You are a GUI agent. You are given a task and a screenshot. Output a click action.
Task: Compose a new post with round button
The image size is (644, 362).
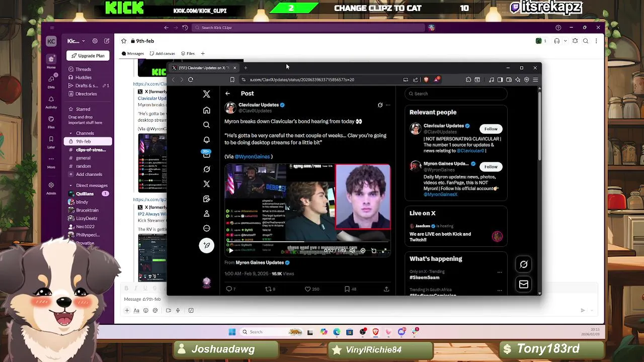(206, 245)
